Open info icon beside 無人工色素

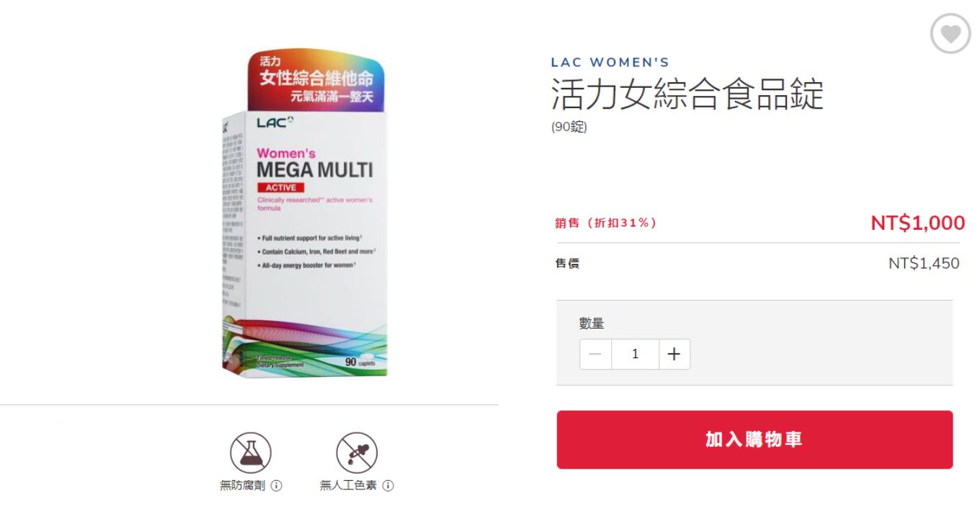click(388, 486)
